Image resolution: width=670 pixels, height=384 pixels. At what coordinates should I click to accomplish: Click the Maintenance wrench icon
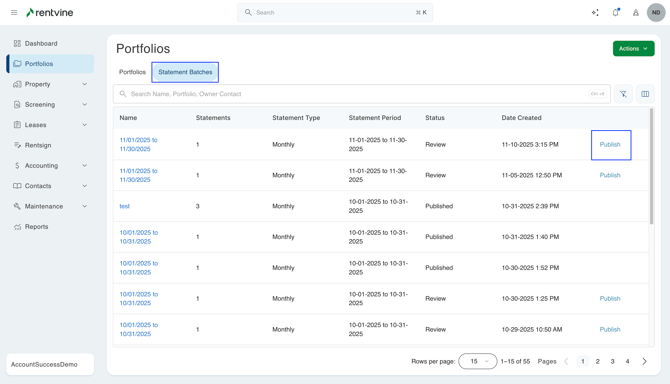coord(17,206)
